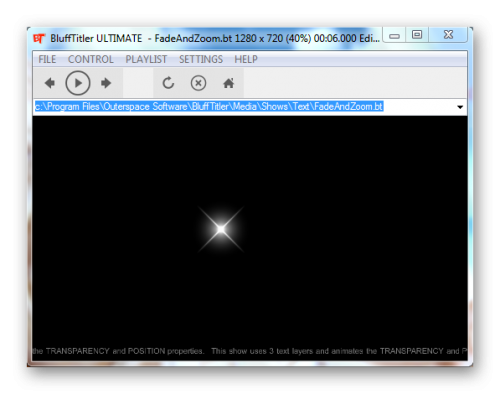Screen dimensions: 500x394
Task: Start playback with the circular play button
Action: point(78,83)
